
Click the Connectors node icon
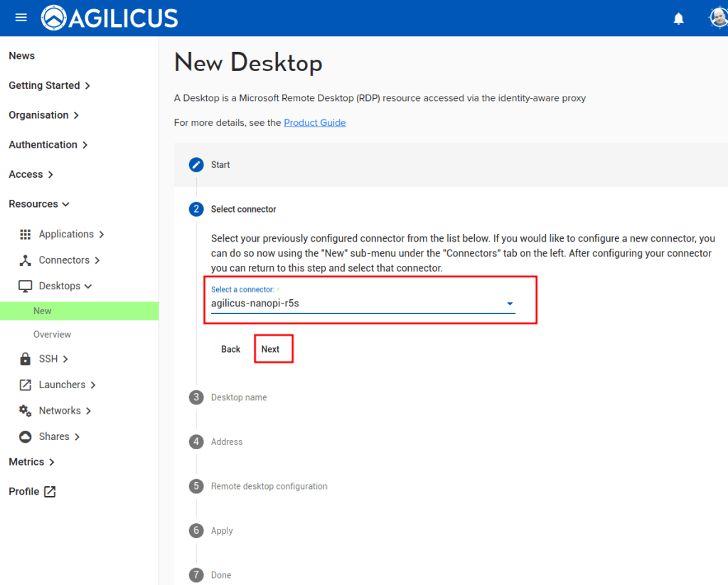click(x=26, y=260)
